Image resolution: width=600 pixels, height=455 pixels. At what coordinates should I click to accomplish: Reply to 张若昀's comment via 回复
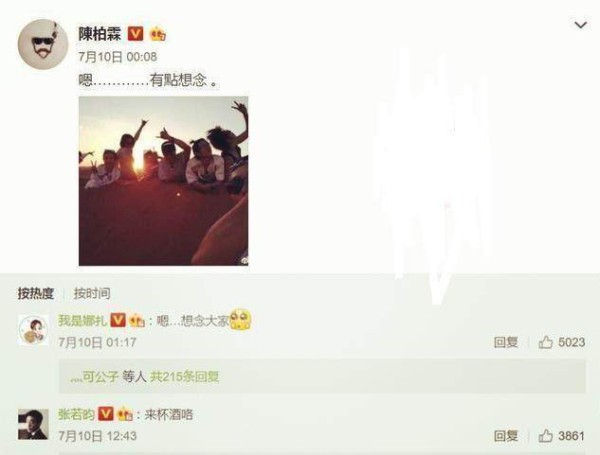tap(506, 436)
